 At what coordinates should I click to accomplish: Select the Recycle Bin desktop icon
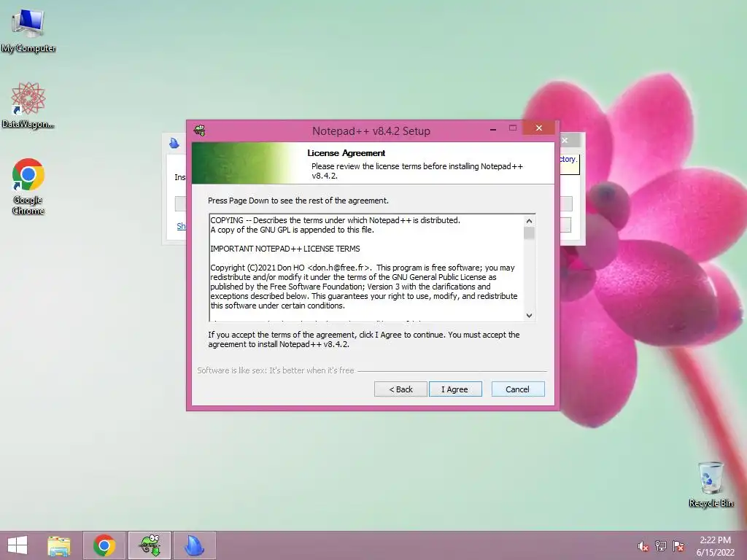[x=711, y=484]
